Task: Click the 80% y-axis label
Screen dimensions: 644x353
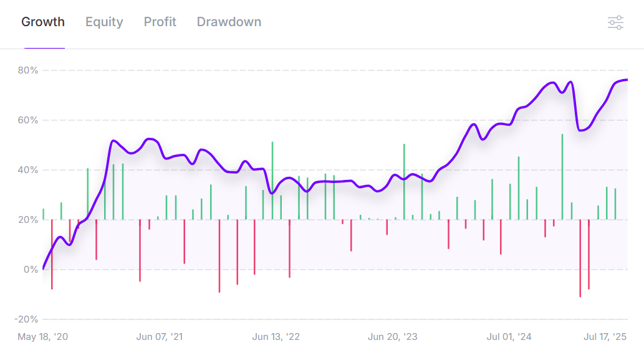Action: 28,70
